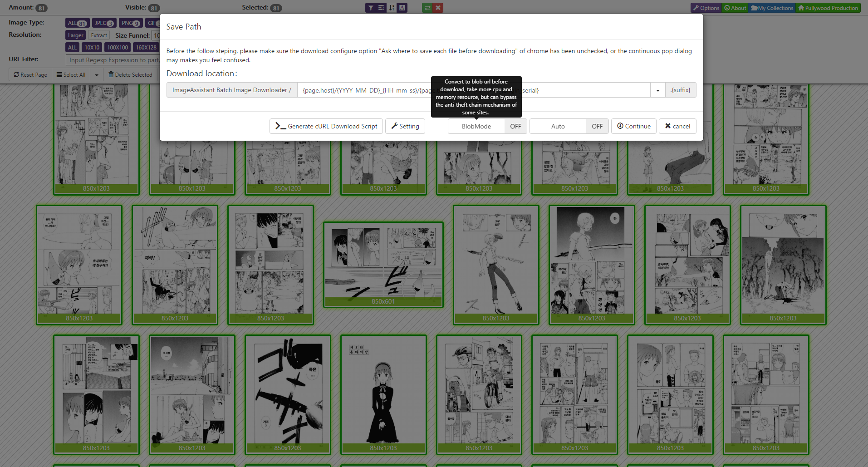
Task: Select the 160X128 resolution filter
Action: (x=146, y=47)
